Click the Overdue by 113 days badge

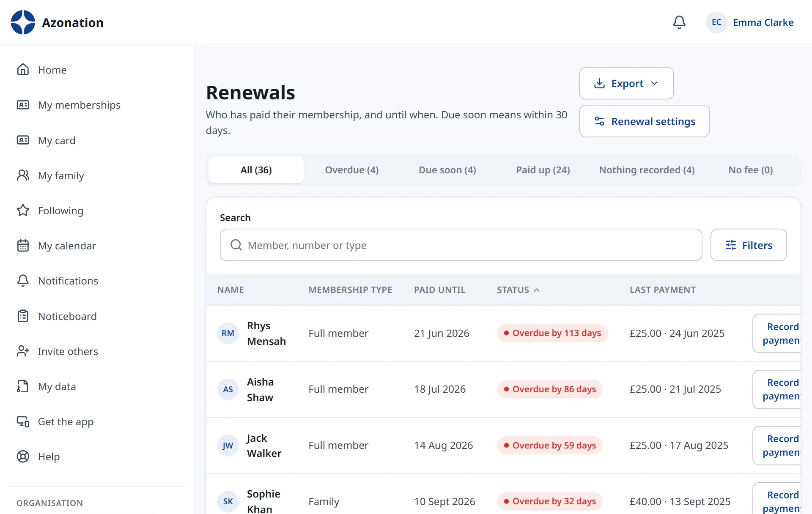[552, 333]
